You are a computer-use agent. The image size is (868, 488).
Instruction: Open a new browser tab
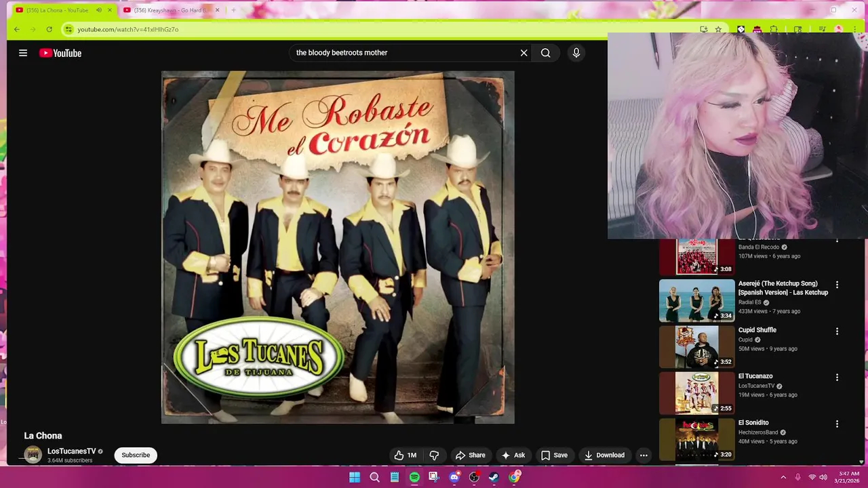tap(233, 10)
